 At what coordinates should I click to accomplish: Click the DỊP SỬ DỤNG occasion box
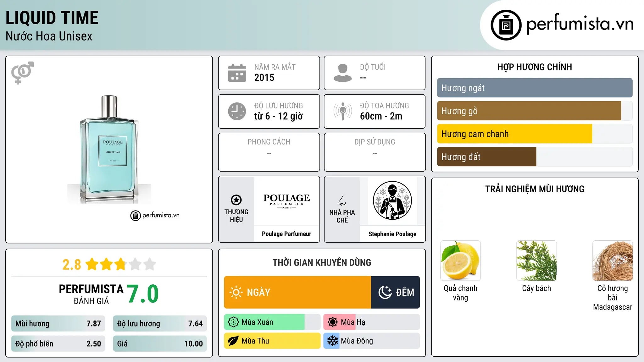tap(375, 152)
